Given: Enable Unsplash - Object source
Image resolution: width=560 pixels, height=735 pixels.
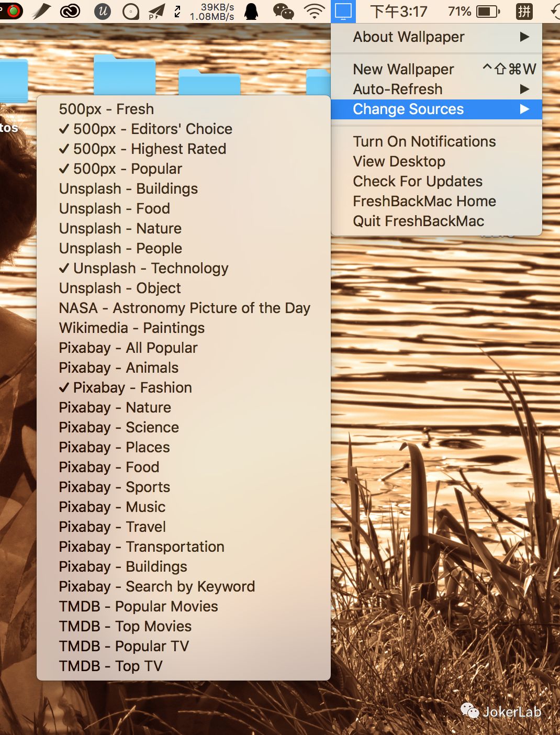Looking at the screenshot, I should point(184,288).
